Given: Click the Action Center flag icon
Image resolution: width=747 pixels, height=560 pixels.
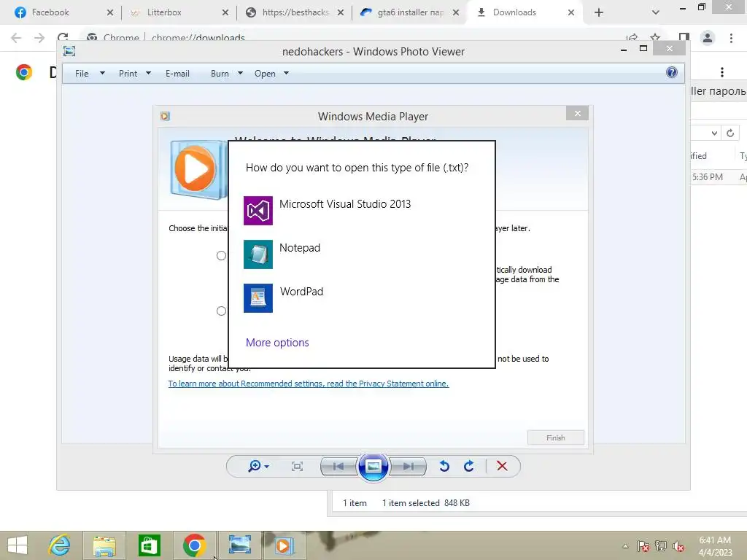Looking at the screenshot, I should click(643, 546).
